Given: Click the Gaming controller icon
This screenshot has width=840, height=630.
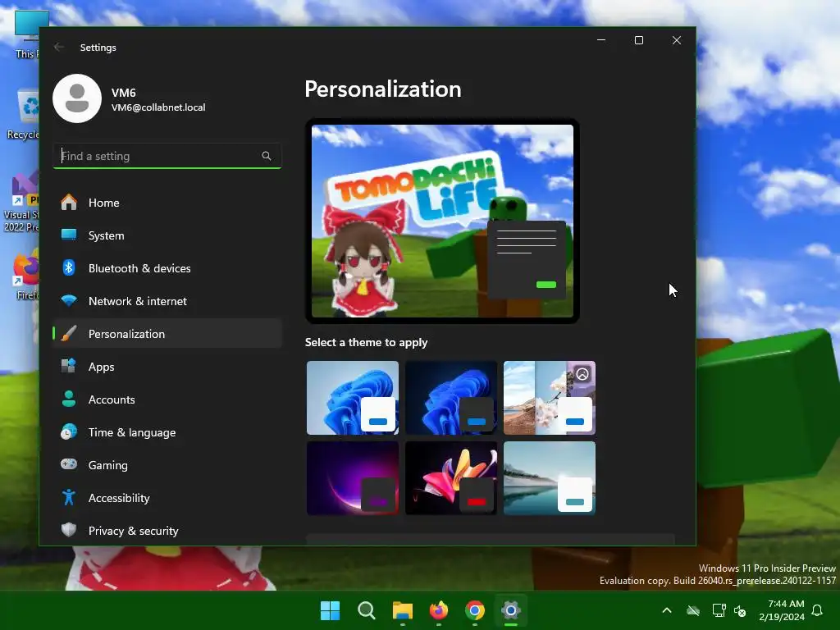Looking at the screenshot, I should tap(69, 464).
